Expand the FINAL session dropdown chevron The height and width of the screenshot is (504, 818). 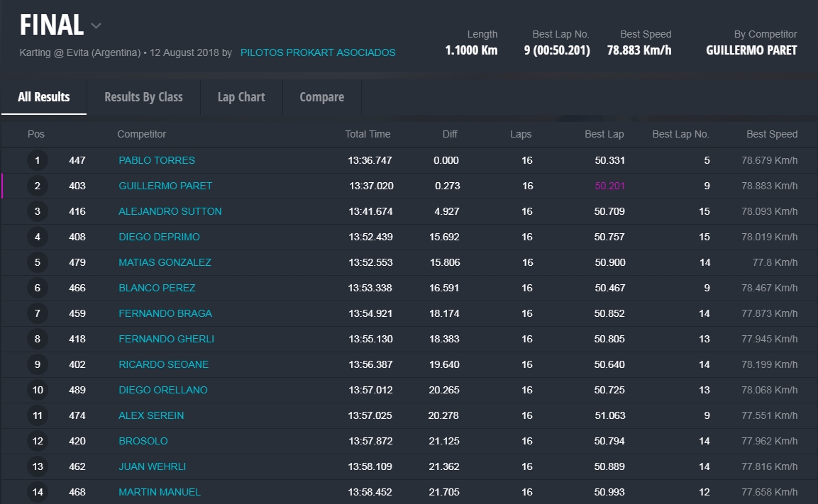pyautogui.click(x=96, y=26)
